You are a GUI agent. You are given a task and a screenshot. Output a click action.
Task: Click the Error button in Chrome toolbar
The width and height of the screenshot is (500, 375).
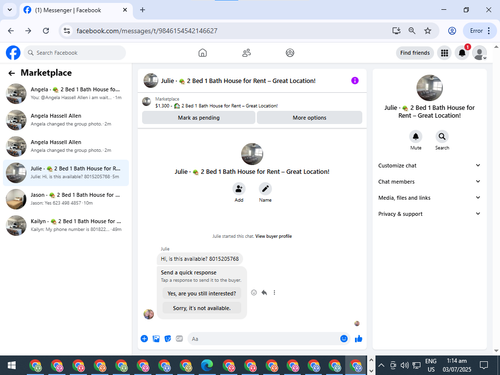click(476, 31)
